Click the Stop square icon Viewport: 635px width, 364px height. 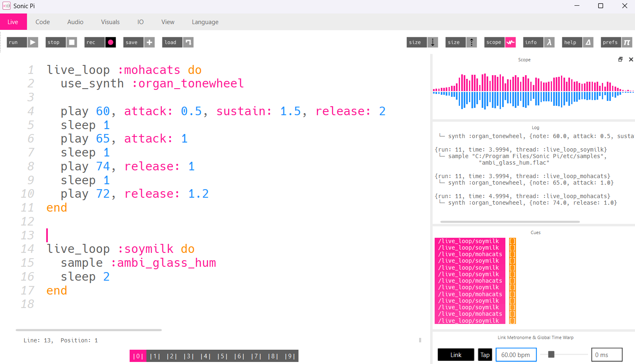71,42
